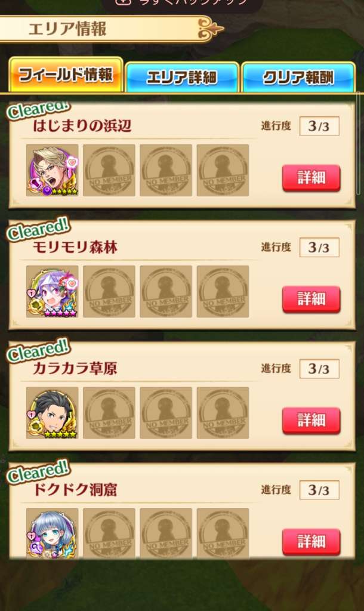Tap third empty member slot in はじまりの浜辺
Image resolution: width=364 pixels, height=611 pixels.
223,170
